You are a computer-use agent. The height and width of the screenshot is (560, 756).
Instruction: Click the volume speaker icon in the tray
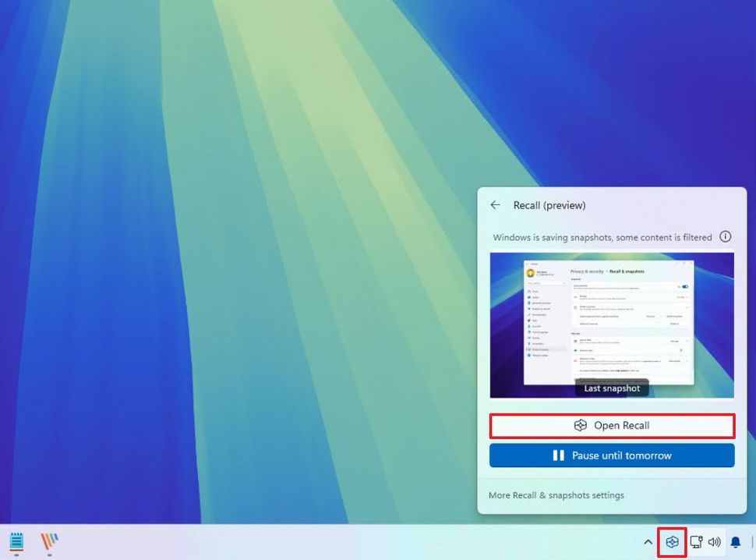coord(715,541)
